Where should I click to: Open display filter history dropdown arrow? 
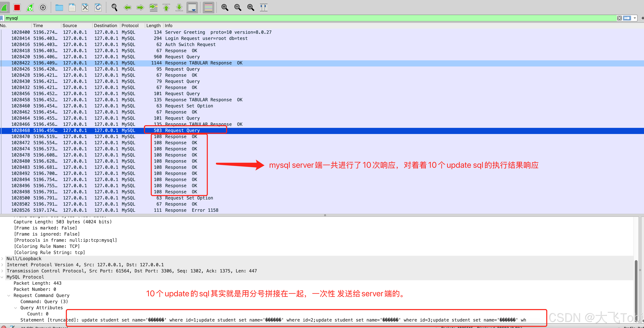(635, 18)
